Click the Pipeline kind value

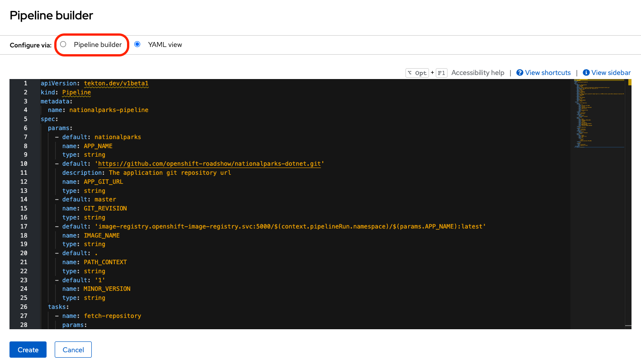point(76,93)
